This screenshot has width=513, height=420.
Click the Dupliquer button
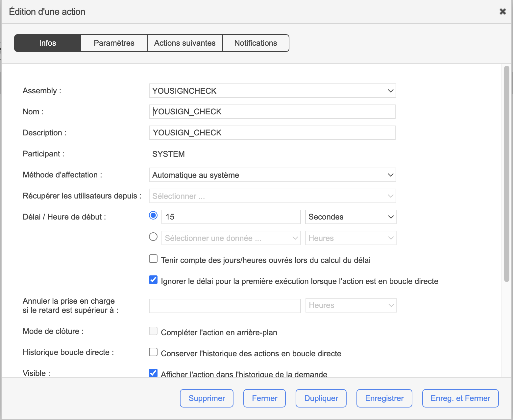321,398
